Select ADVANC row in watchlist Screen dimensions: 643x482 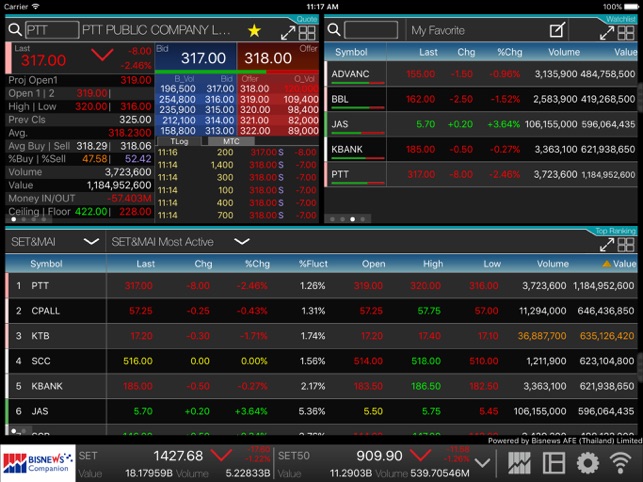481,74
